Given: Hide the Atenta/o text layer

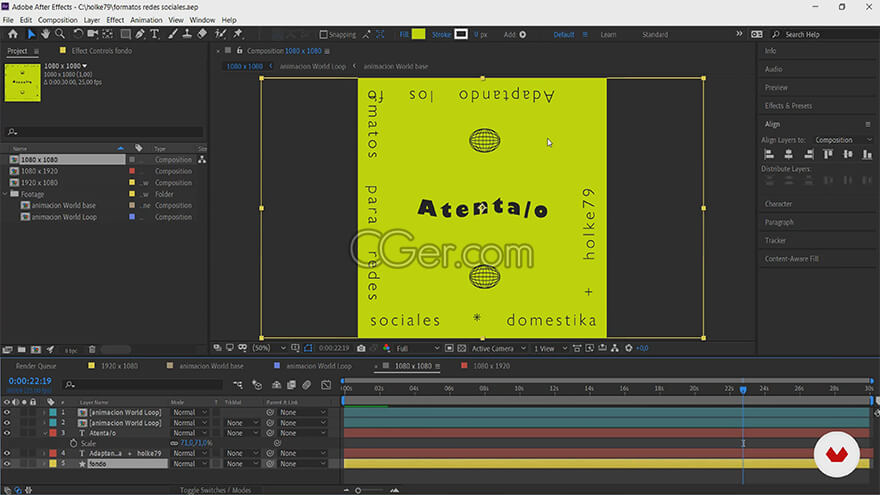Looking at the screenshot, I should click(x=7, y=433).
